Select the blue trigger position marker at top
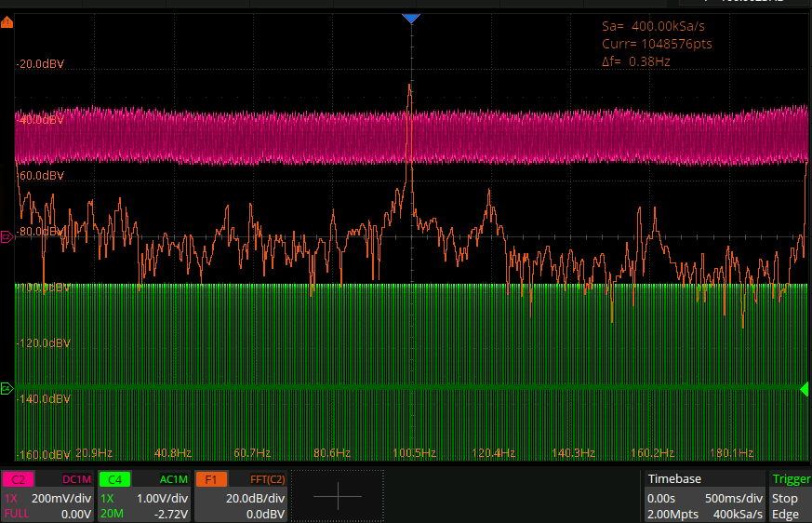 point(411,19)
